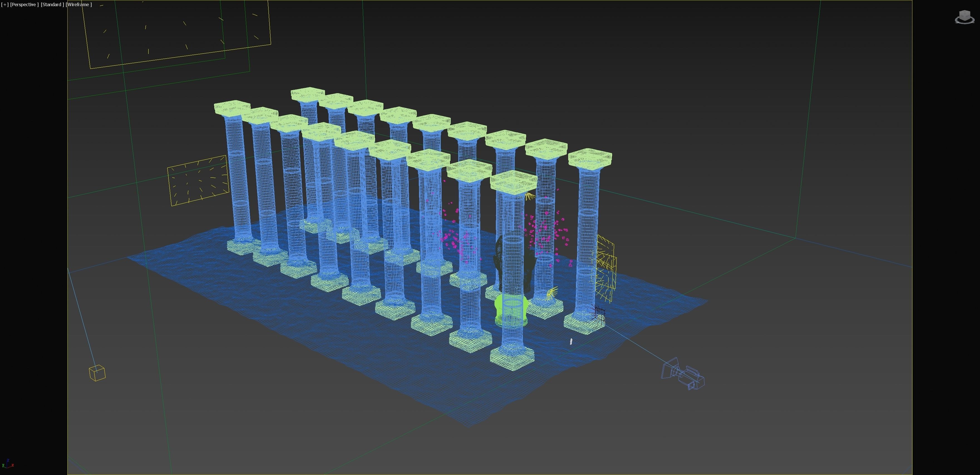Click the Standard viewport quality label
980x475 pixels.
[52, 4]
